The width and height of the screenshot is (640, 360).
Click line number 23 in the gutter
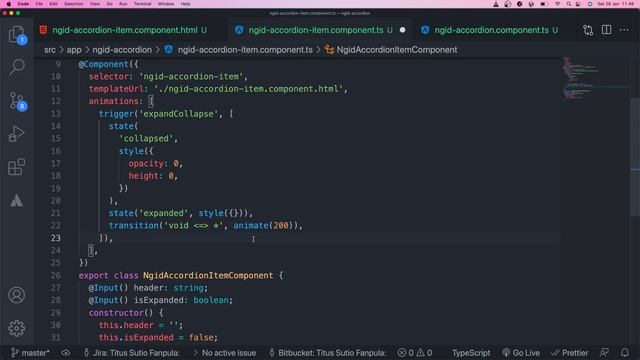click(56, 238)
